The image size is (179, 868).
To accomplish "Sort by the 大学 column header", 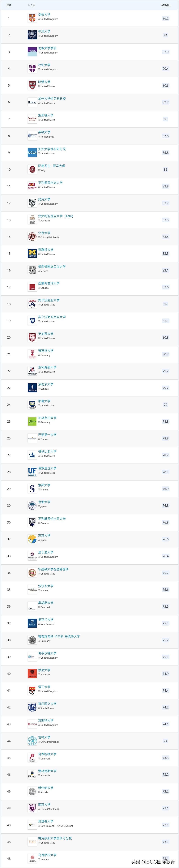I will coord(32,5).
